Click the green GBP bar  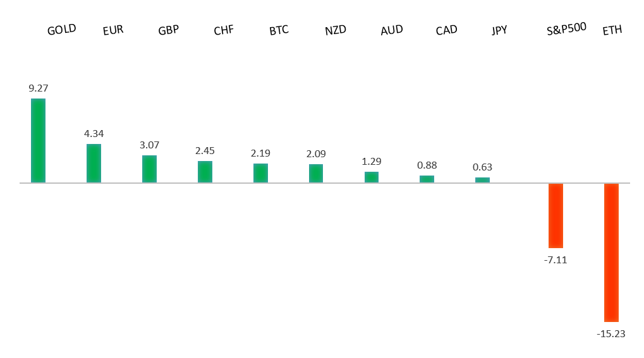coord(149,169)
